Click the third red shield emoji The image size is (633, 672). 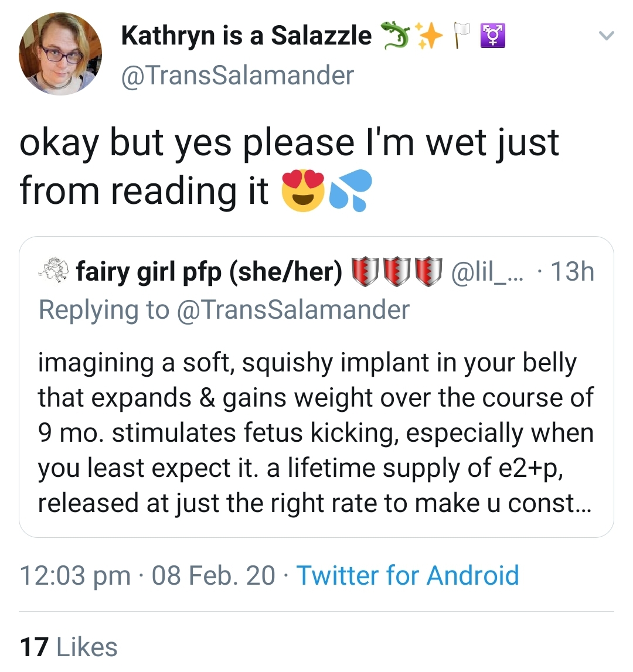click(429, 272)
